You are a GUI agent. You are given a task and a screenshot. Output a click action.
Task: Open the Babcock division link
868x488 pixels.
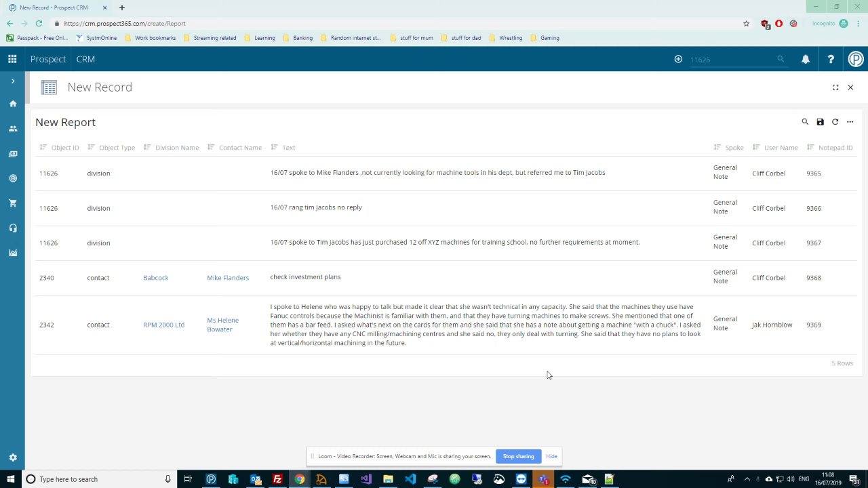[x=155, y=278]
